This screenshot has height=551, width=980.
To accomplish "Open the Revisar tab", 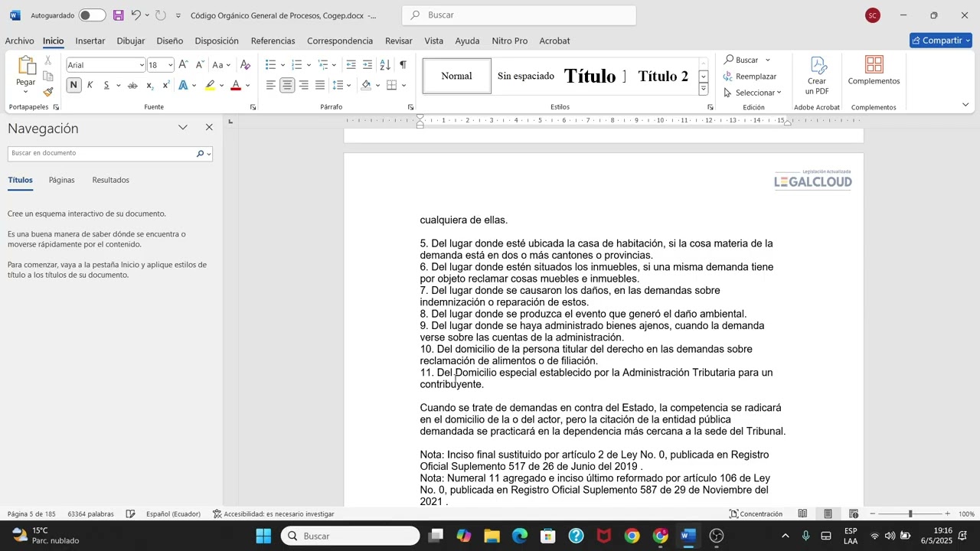I will pyautogui.click(x=399, y=41).
